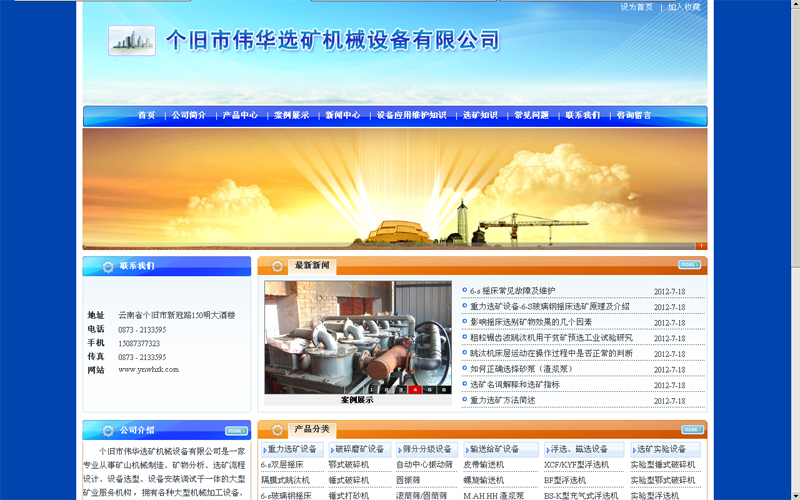The image size is (800, 500).
Task: Open the 联系我们 navigation menu item
Action: [x=583, y=116]
